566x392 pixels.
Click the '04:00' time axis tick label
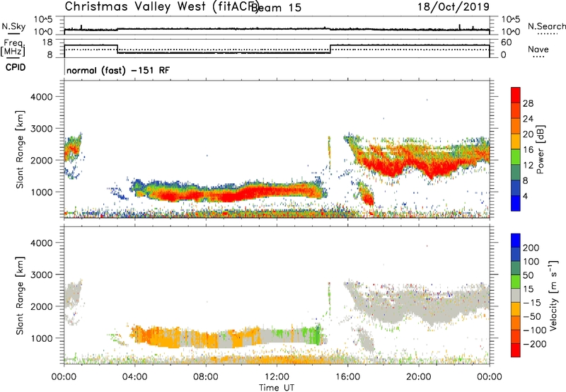point(134,377)
